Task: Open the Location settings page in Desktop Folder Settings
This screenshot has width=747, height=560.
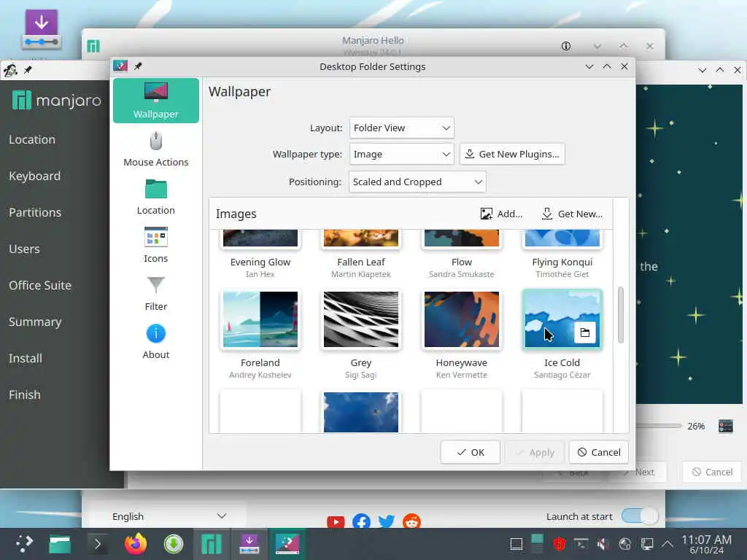Action: pos(156,197)
